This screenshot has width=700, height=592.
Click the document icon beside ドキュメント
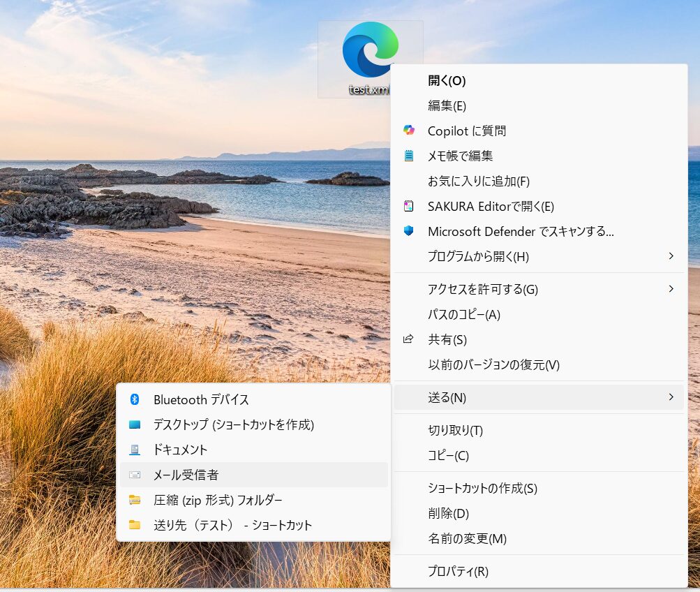(x=135, y=450)
